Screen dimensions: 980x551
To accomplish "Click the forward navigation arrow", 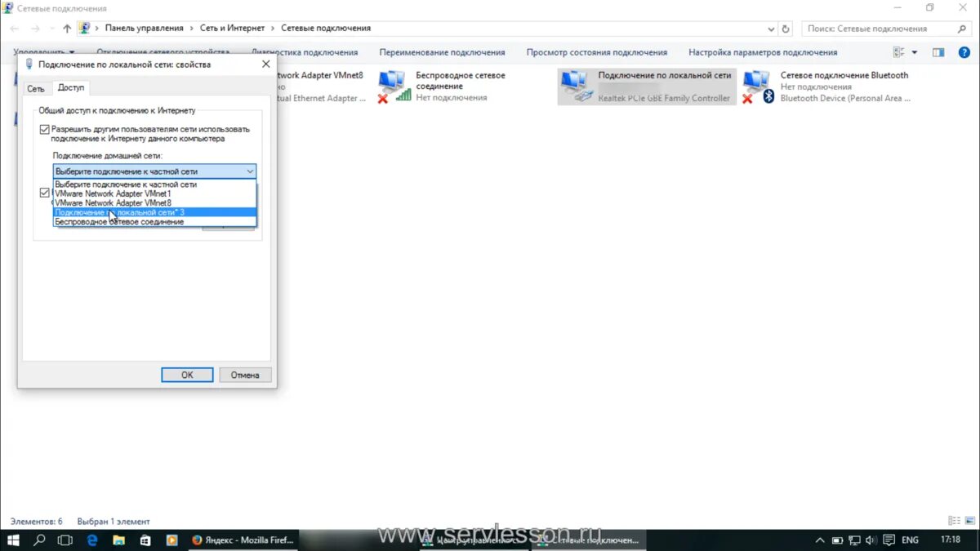I will point(35,29).
